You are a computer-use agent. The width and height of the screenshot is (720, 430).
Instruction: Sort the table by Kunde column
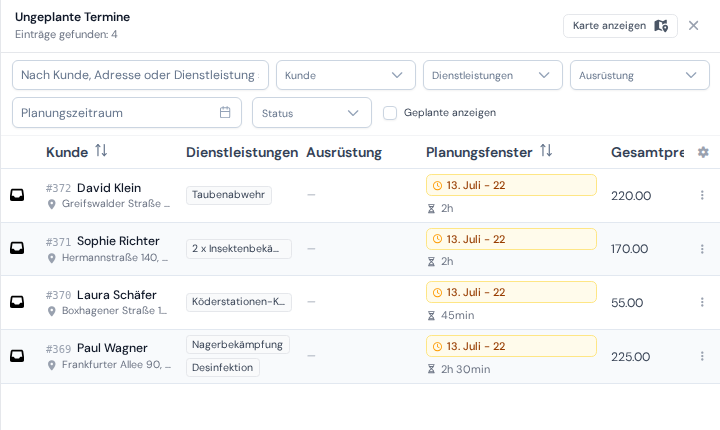click(101, 150)
